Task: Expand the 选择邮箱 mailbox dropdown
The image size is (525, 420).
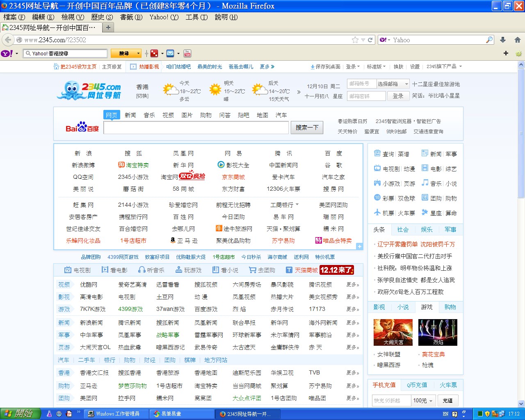Action: coord(393,84)
